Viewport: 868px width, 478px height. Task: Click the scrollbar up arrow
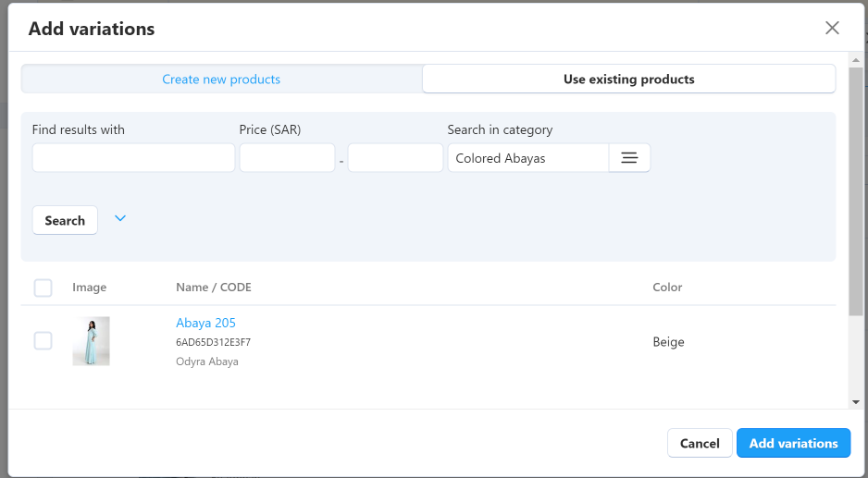(x=856, y=60)
